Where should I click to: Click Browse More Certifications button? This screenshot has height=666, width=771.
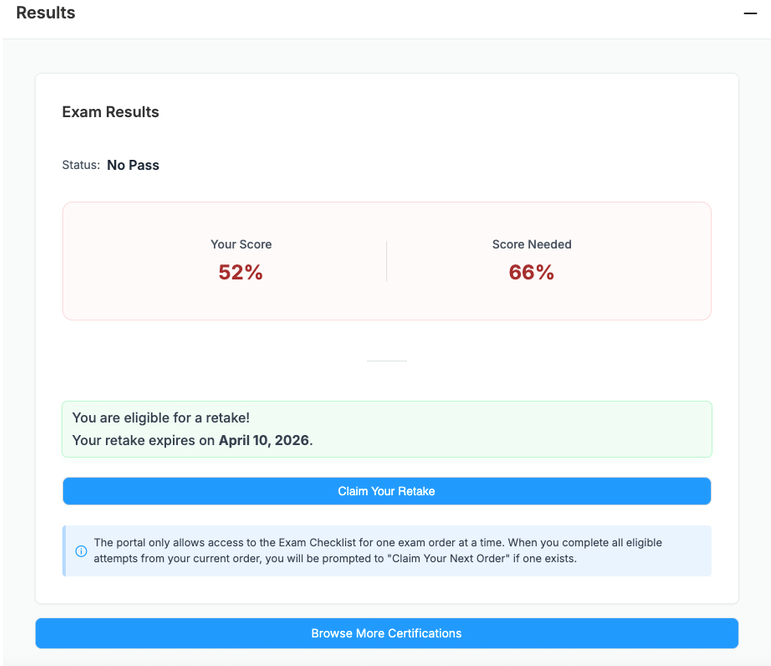coord(386,633)
